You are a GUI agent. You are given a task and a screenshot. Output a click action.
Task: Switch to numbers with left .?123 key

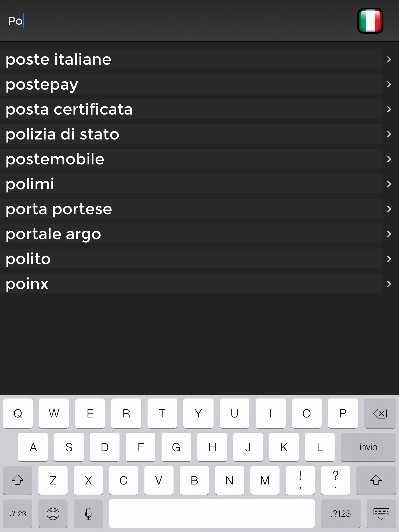click(x=18, y=513)
